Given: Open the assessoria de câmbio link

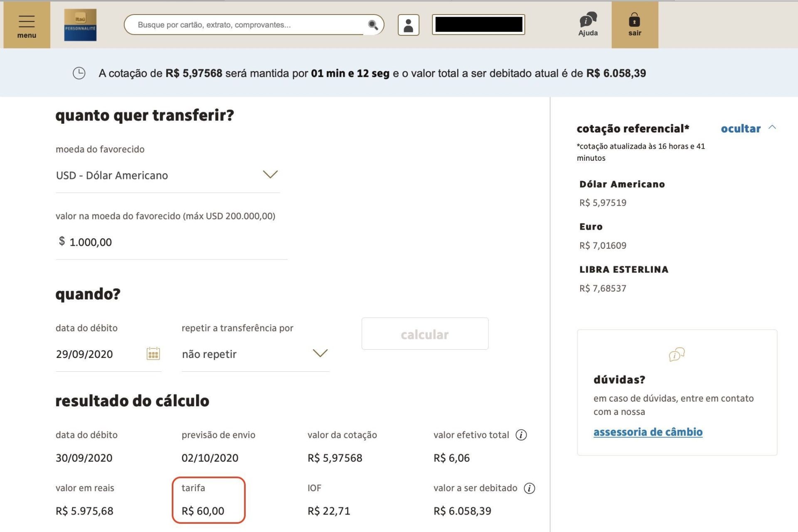Looking at the screenshot, I should pos(648,432).
